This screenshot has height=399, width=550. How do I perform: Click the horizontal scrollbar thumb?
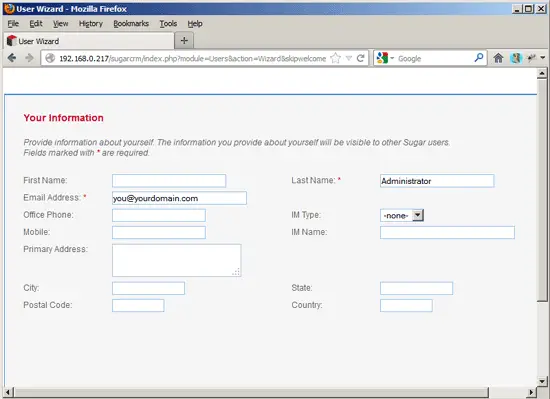point(251,392)
